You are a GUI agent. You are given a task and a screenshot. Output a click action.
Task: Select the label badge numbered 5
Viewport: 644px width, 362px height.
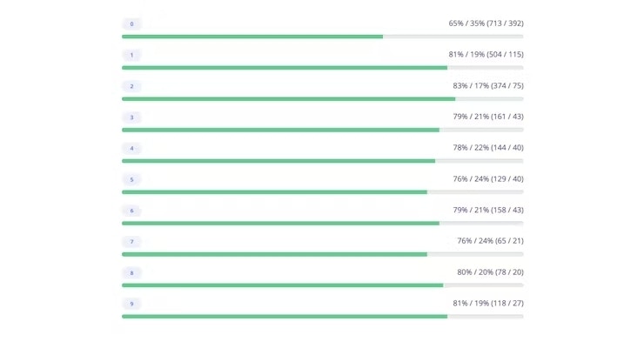pos(131,179)
